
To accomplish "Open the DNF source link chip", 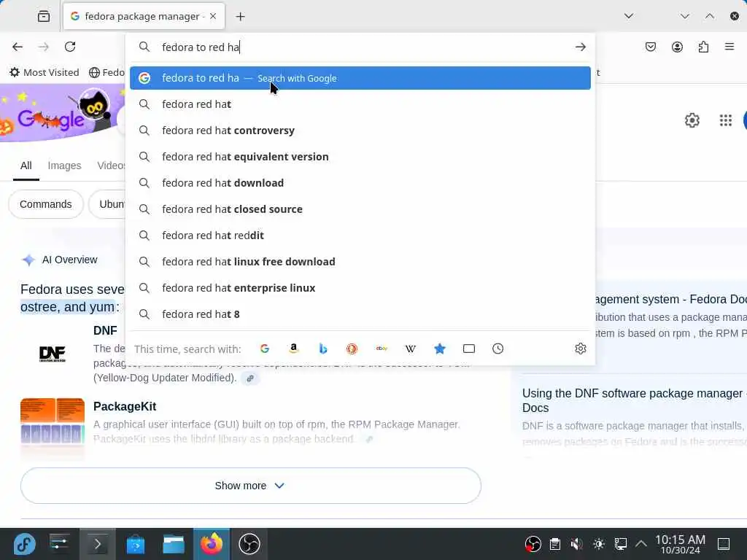I will [250, 378].
